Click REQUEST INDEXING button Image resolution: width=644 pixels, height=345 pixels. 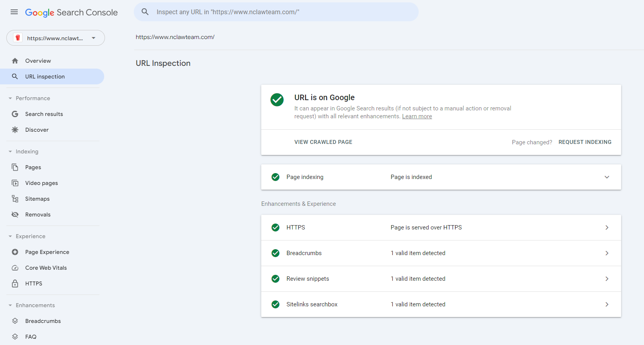pos(585,142)
